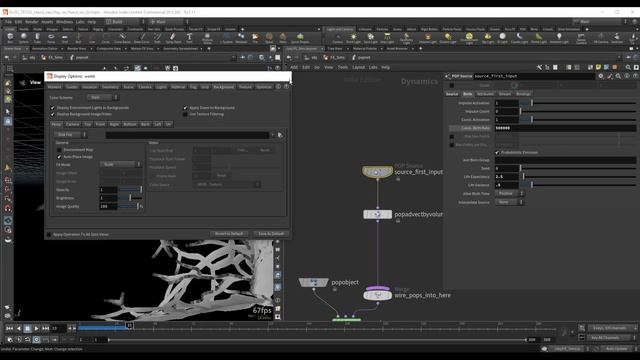Switch to Birth tab in POP Source
Image resolution: width=640 pixels, height=360 pixels.
pyautogui.click(x=468, y=94)
